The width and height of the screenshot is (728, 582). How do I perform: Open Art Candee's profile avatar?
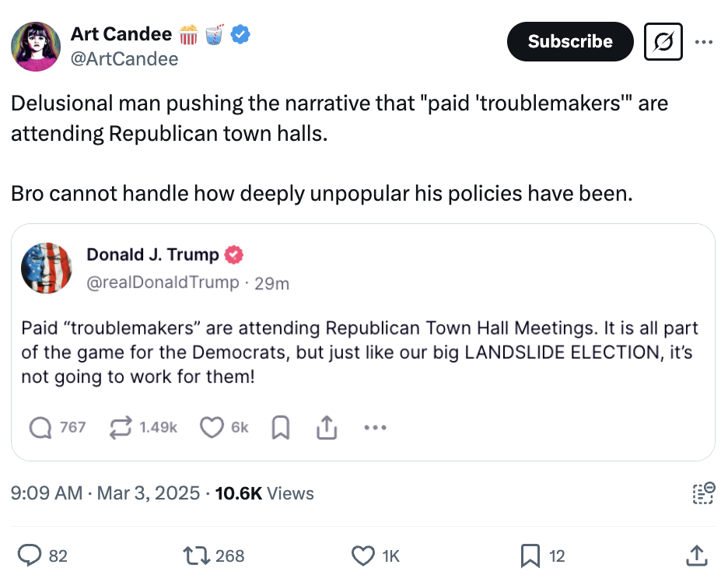coord(36,47)
